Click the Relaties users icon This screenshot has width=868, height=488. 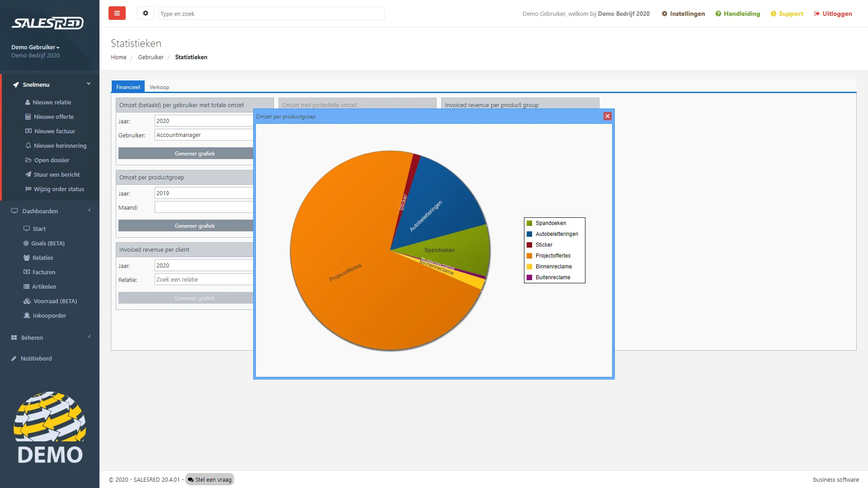[x=27, y=258]
